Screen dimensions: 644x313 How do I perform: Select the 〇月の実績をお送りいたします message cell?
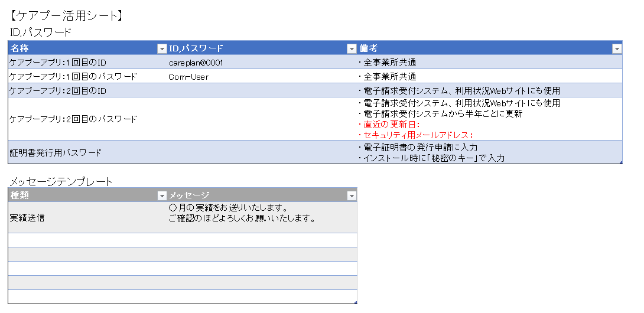(241, 213)
